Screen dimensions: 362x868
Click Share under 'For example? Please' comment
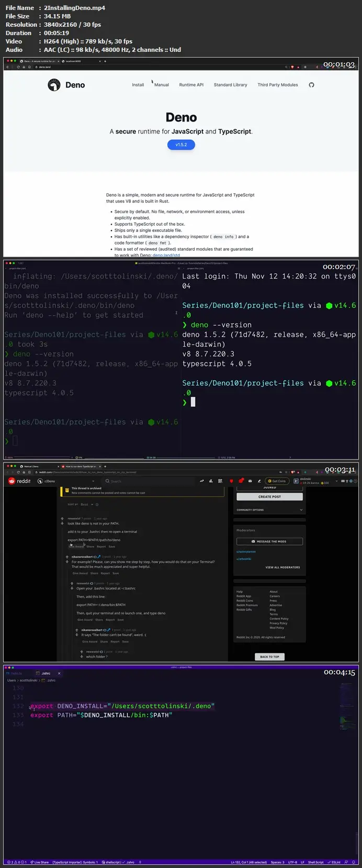tap(94, 573)
